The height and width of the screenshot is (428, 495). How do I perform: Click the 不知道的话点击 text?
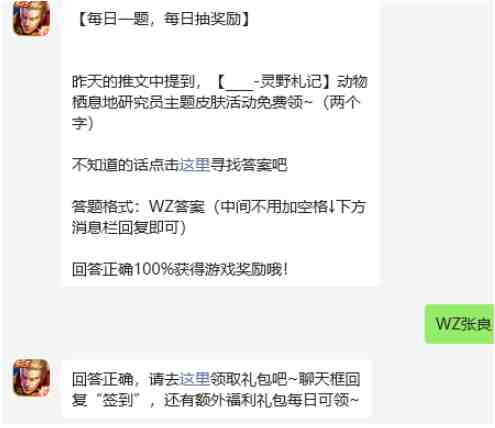pyautogui.click(x=126, y=165)
